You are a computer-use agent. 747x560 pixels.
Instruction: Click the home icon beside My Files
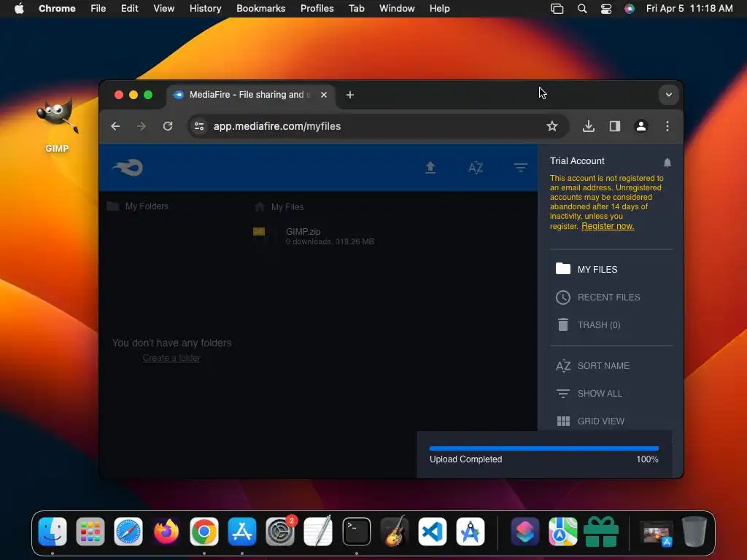(260, 206)
